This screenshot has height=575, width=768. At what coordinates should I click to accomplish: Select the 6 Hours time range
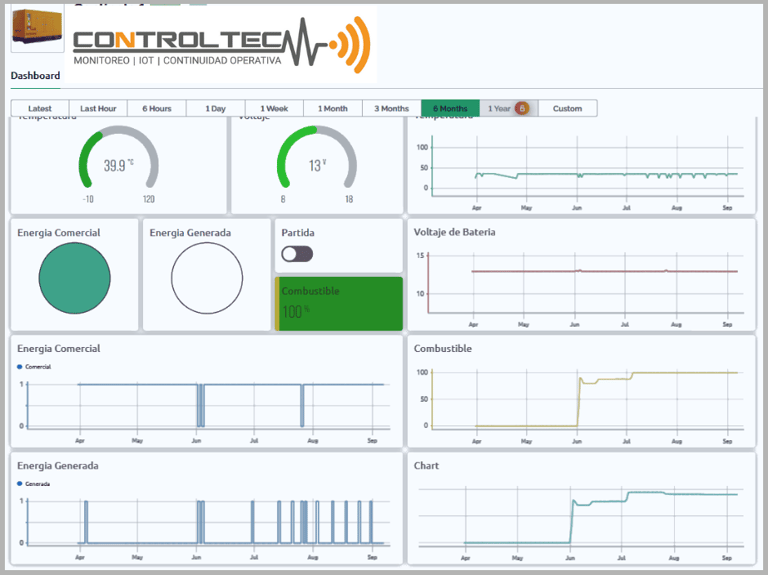[x=157, y=108]
